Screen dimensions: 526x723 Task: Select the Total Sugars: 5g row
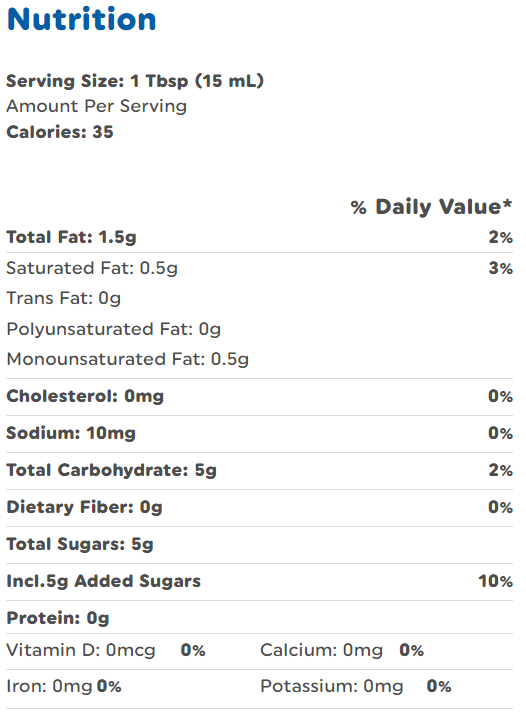(259, 545)
